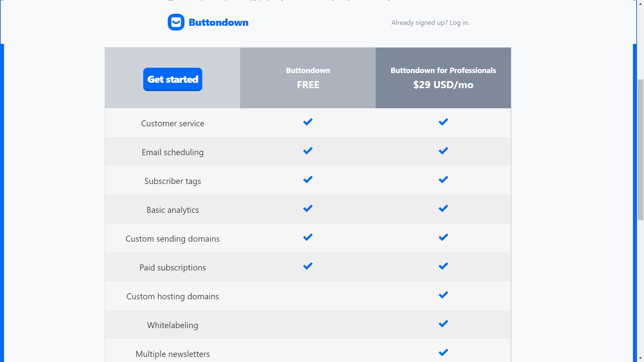Viewport: 644px width, 362px height.
Task: Click the Multiple newsletters checkmark
Action: 443,352
